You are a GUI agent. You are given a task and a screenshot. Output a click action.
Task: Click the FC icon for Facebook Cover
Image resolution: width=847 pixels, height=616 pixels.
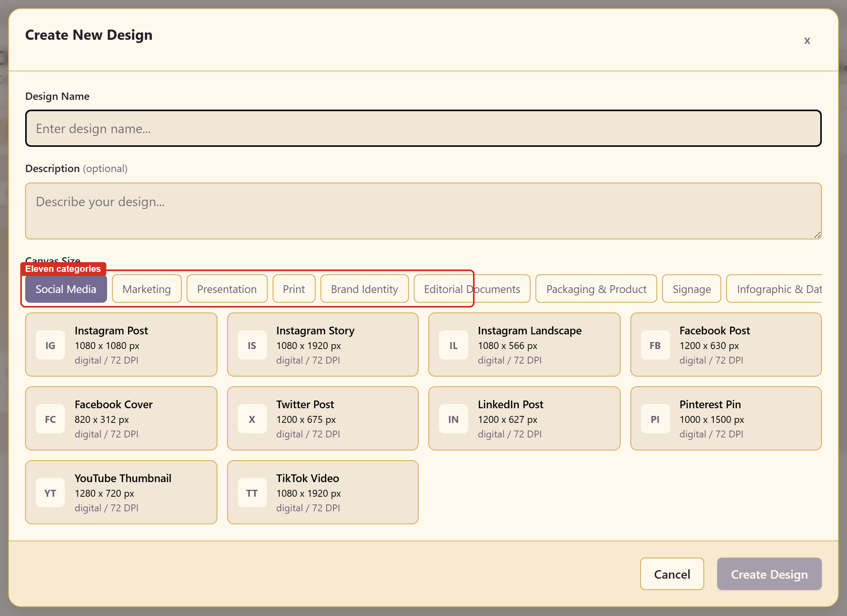[50, 419]
